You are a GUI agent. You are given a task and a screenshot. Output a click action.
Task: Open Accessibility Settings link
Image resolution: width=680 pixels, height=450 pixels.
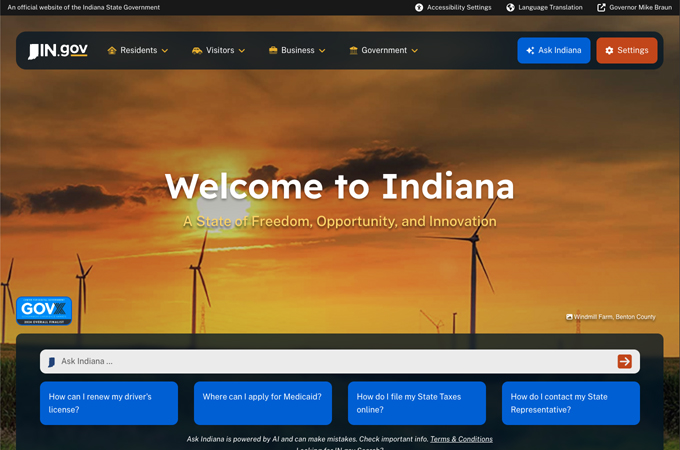[453, 7]
